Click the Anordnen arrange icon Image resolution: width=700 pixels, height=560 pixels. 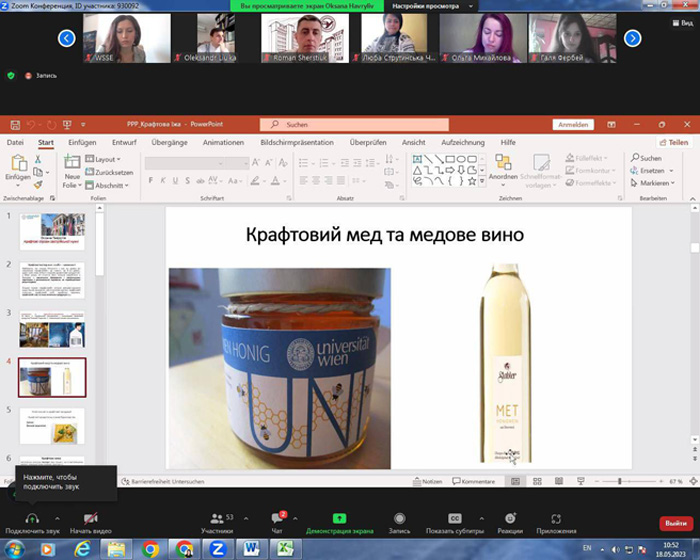coord(503,163)
